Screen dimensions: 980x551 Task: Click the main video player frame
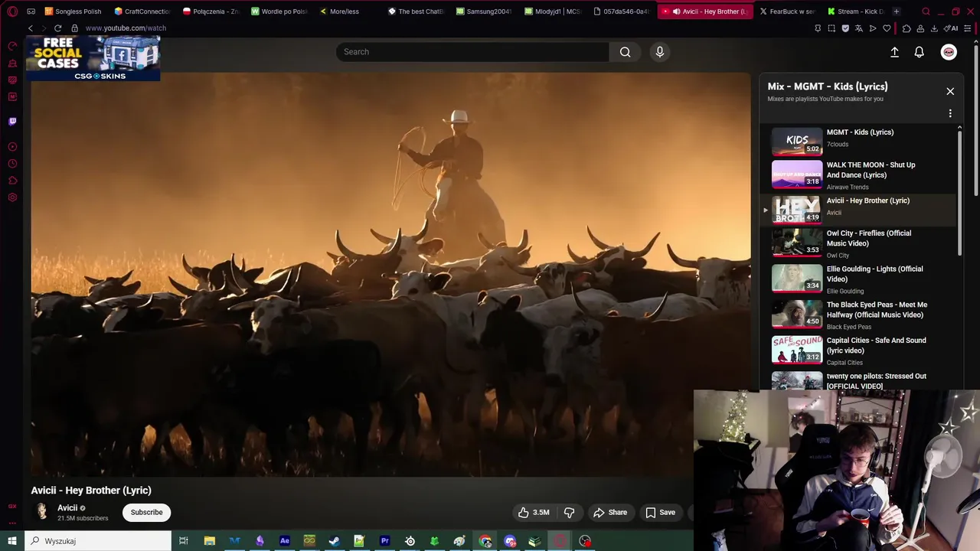click(x=390, y=274)
